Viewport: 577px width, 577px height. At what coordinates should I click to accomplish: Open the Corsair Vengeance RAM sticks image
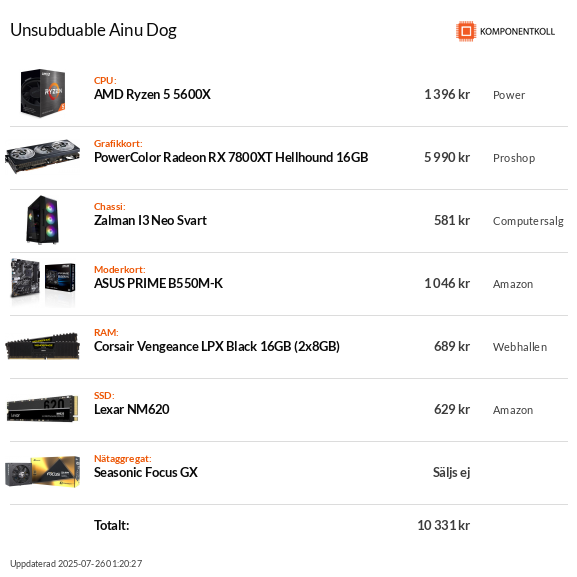click(x=43, y=346)
